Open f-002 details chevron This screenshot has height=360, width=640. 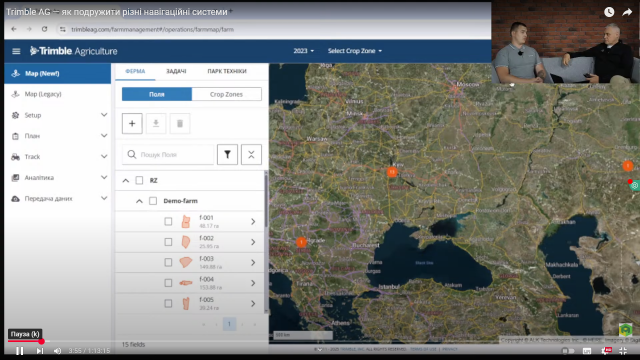[x=253, y=242]
